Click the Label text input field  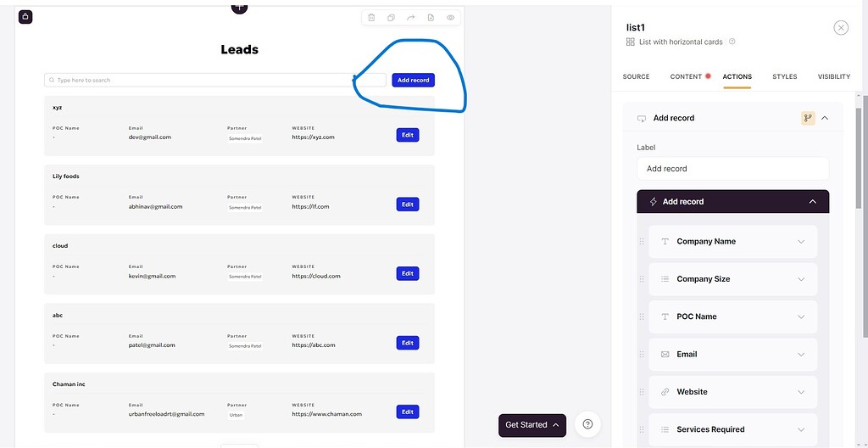[x=732, y=169]
